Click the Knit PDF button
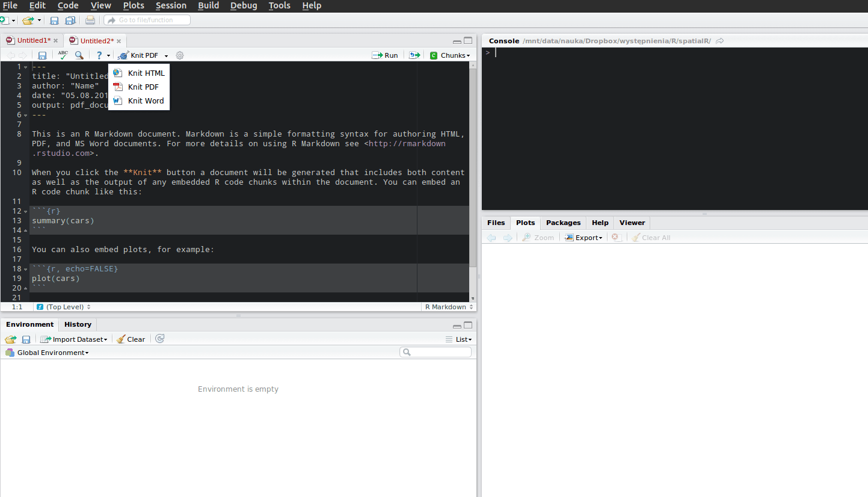 (x=138, y=55)
